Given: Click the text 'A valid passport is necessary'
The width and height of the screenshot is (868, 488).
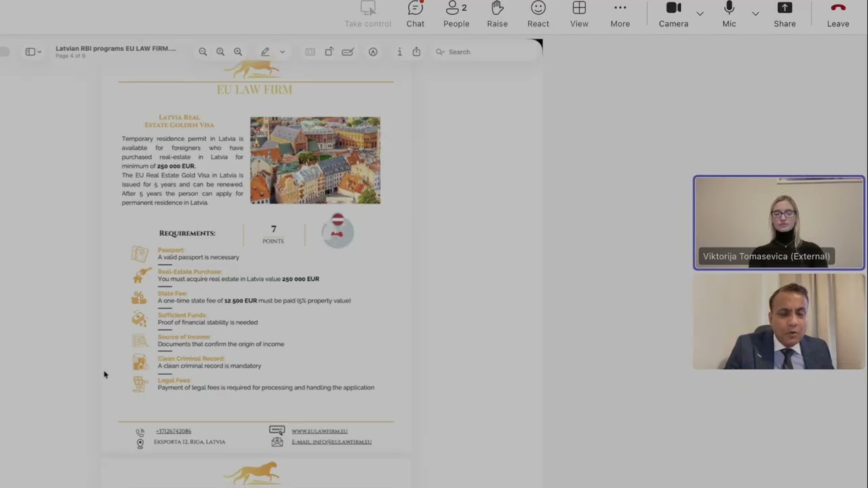Looking at the screenshot, I should [199, 258].
